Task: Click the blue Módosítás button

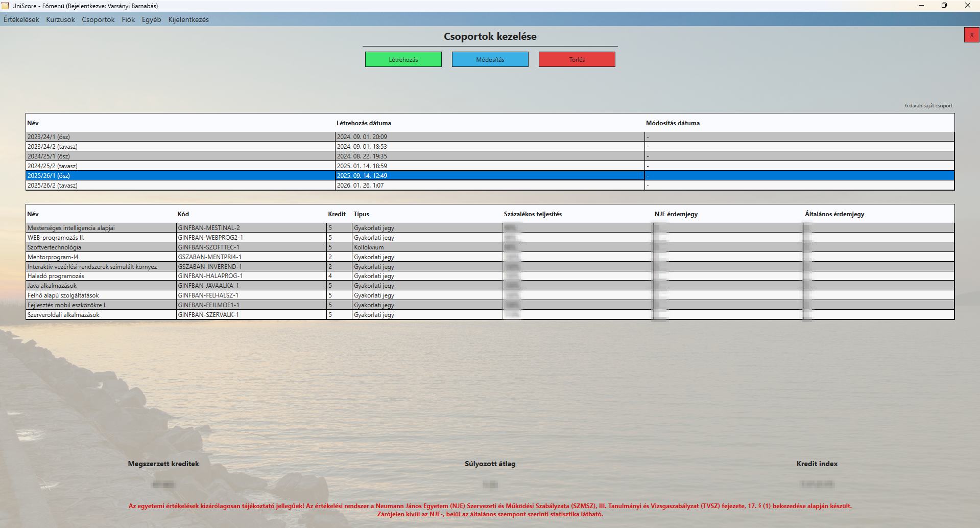Action: click(x=490, y=59)
